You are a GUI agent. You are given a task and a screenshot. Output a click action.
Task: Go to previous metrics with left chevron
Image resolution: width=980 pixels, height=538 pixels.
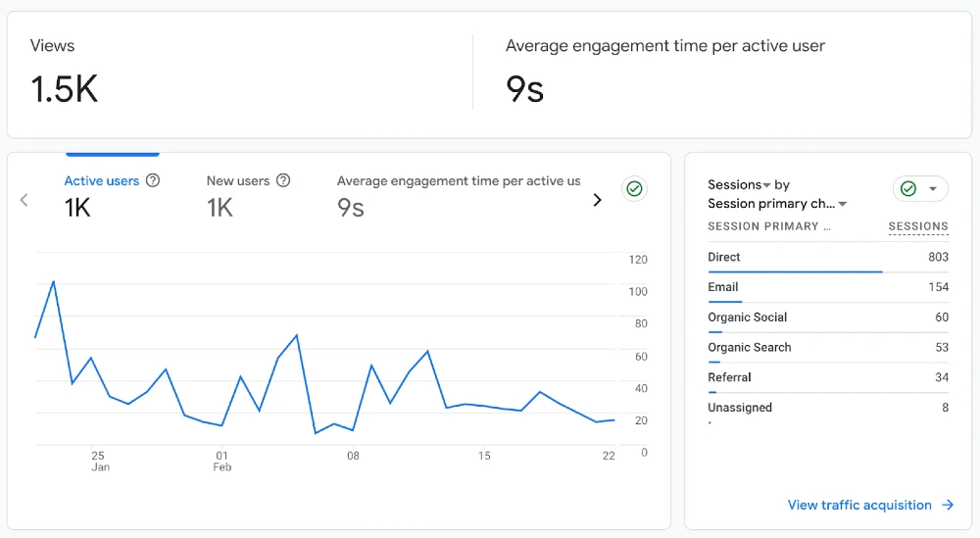pos(24,200)
